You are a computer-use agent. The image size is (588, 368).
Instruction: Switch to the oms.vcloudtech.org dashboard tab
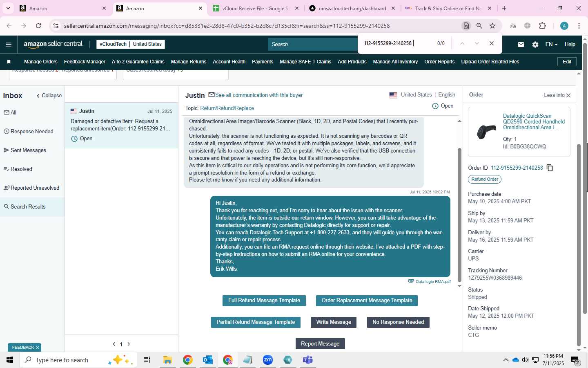(352, 8)
